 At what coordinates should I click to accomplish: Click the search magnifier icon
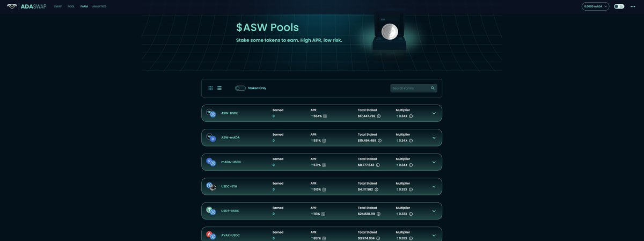coord(433,88)
